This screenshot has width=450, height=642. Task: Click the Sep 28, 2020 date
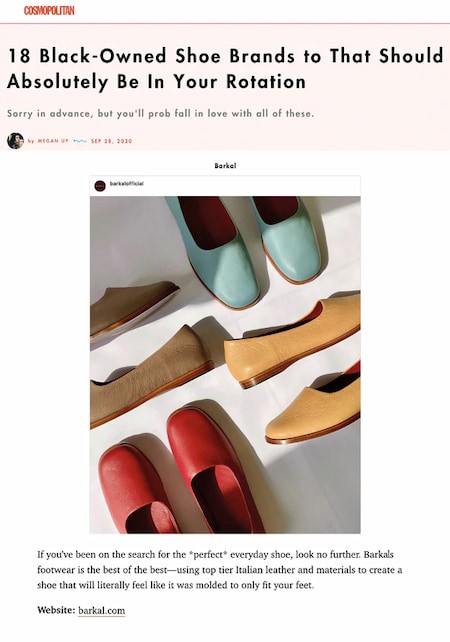(x=112, y=141)
